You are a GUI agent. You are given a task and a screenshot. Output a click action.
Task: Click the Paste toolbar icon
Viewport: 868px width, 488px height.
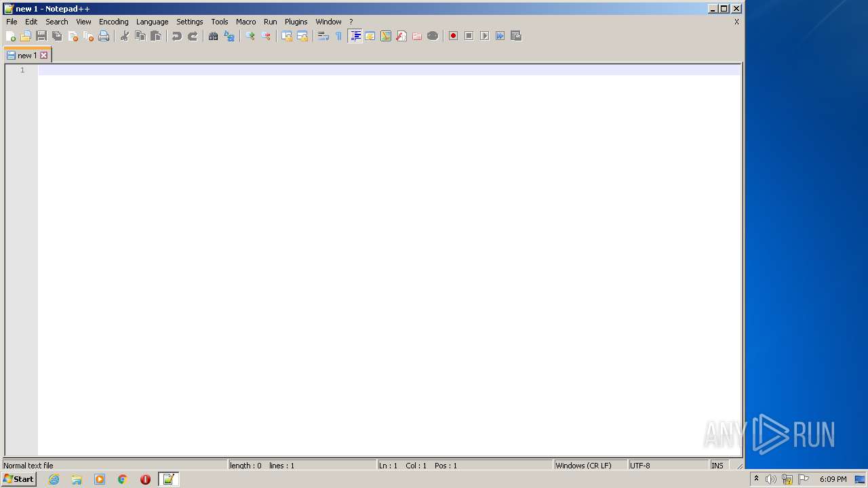pos(156,36)
